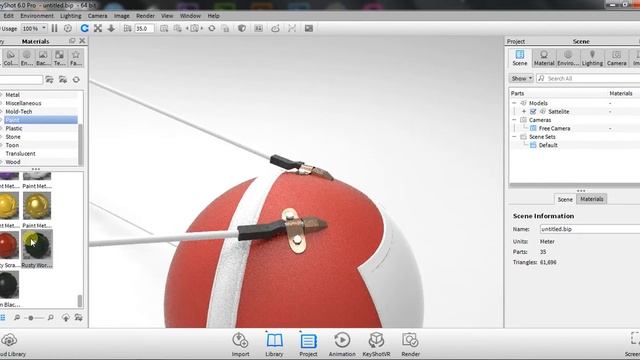
Task: Switch to Backplates library tab
Action: pyautogui.click(x=43, y=58)
